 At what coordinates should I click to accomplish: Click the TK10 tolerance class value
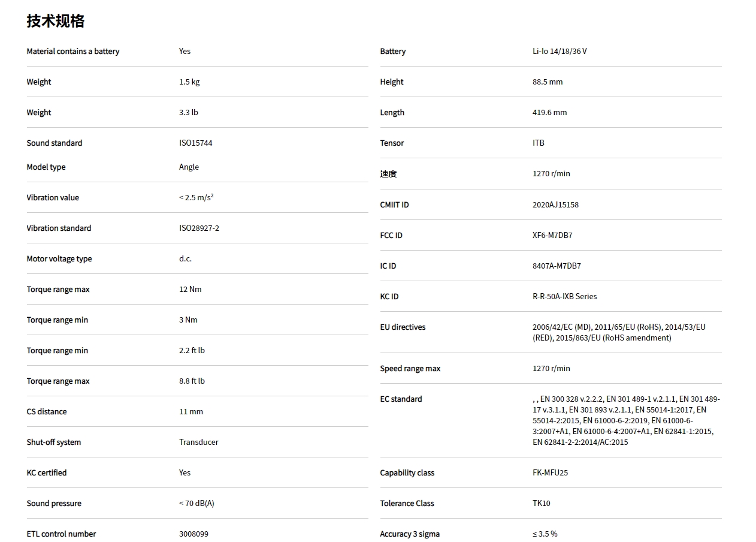click(541, 504)
